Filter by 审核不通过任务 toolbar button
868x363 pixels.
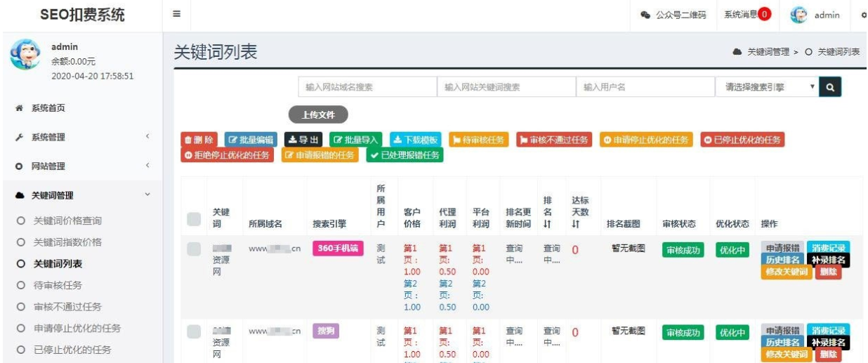[554, 140]
